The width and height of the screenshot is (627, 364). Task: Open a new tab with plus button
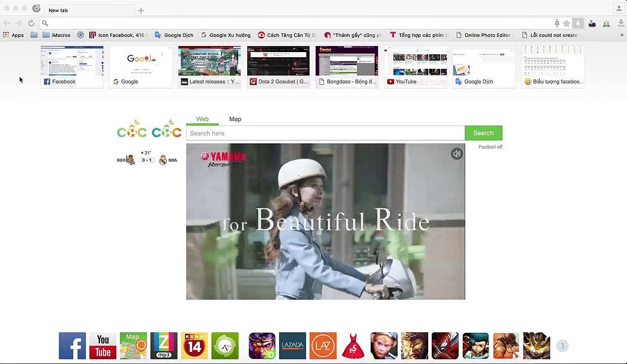(x=141, y=10)
